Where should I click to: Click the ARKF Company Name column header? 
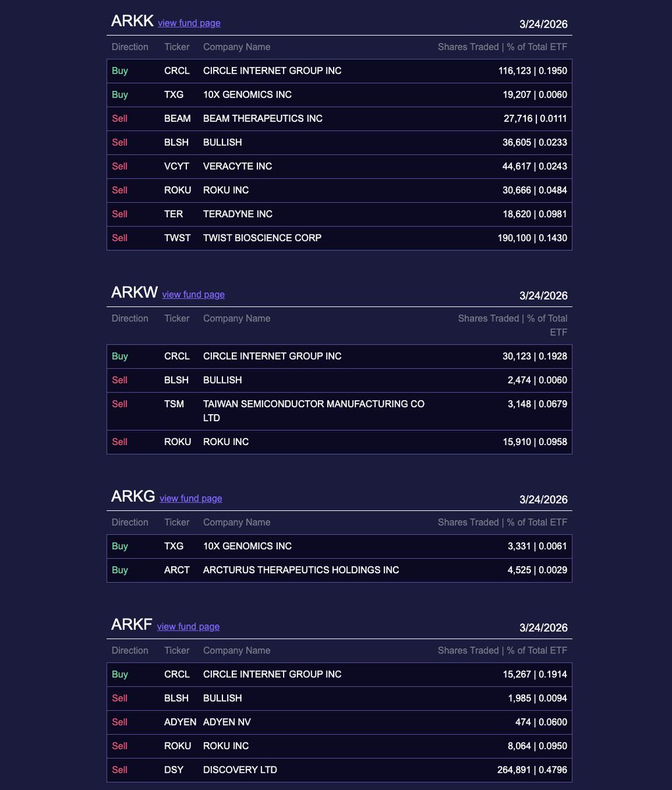click(236, 650)
